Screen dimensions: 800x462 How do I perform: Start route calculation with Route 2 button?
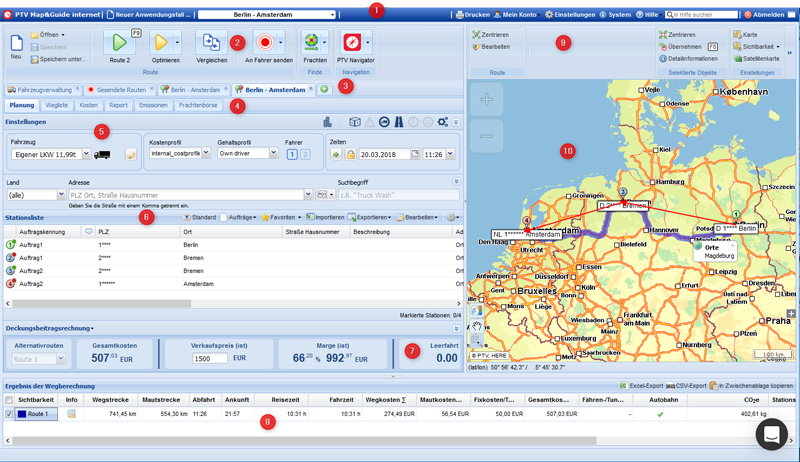point(120,43)
